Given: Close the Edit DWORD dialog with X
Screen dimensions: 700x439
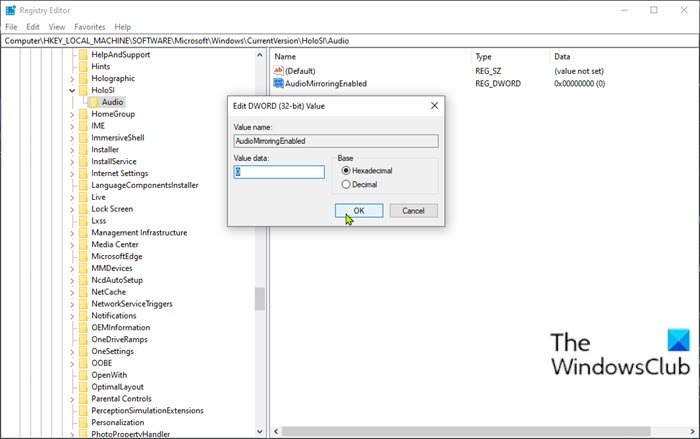Looking at the screenshot, I should click(434, 105).
